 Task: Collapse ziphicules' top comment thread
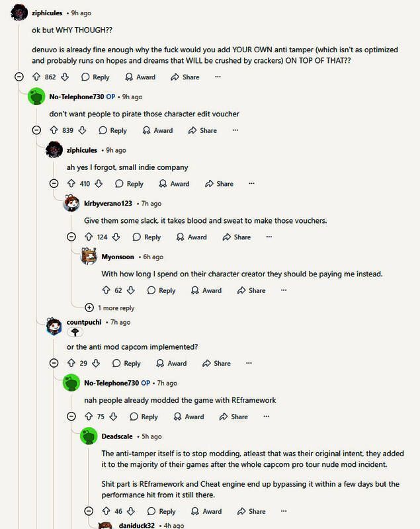pyautogui.click(x=19, y=77)
